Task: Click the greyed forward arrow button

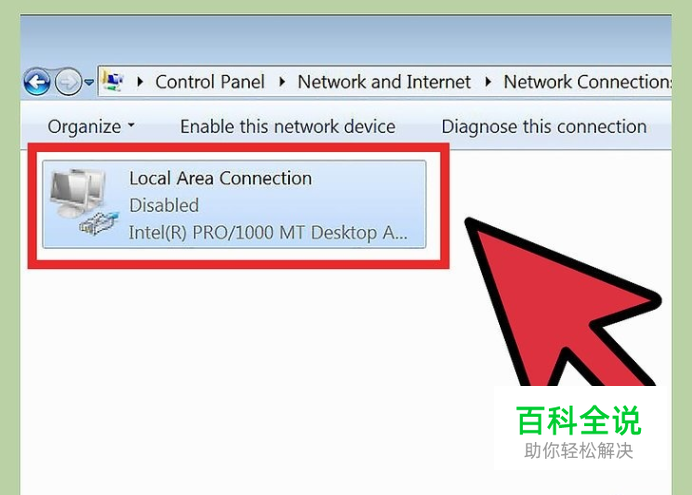Action: [68, 82]
